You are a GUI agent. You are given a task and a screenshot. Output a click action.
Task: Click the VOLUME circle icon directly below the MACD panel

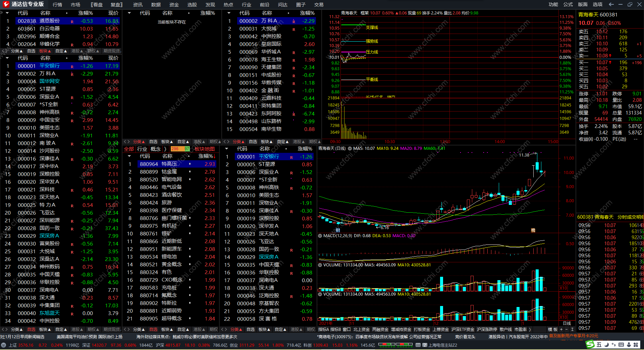[320, 265]
